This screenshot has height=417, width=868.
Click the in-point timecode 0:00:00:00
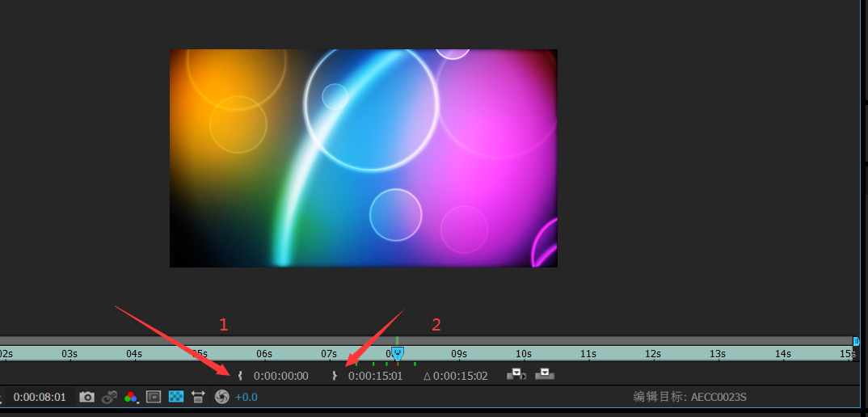point(280,376)
